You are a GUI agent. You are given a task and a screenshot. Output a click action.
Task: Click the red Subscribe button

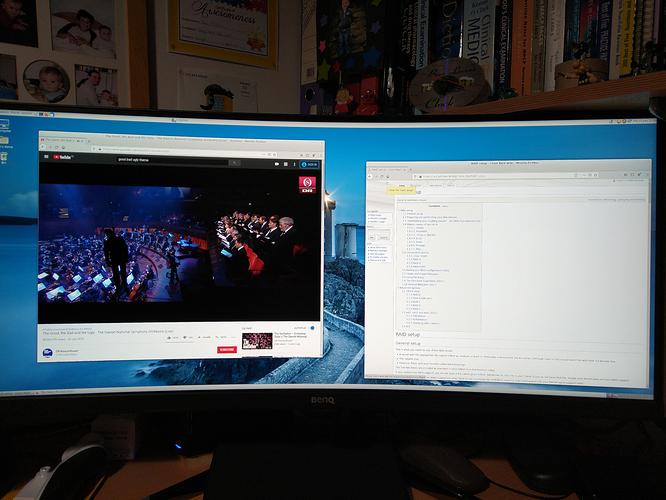pos(227,350)
